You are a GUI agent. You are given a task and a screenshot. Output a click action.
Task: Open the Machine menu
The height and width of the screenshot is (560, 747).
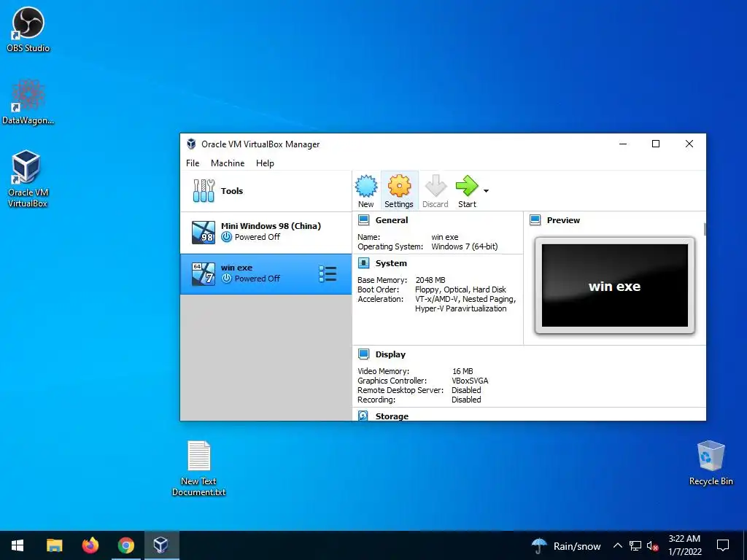pyautogui.click(x=228, y=163)
